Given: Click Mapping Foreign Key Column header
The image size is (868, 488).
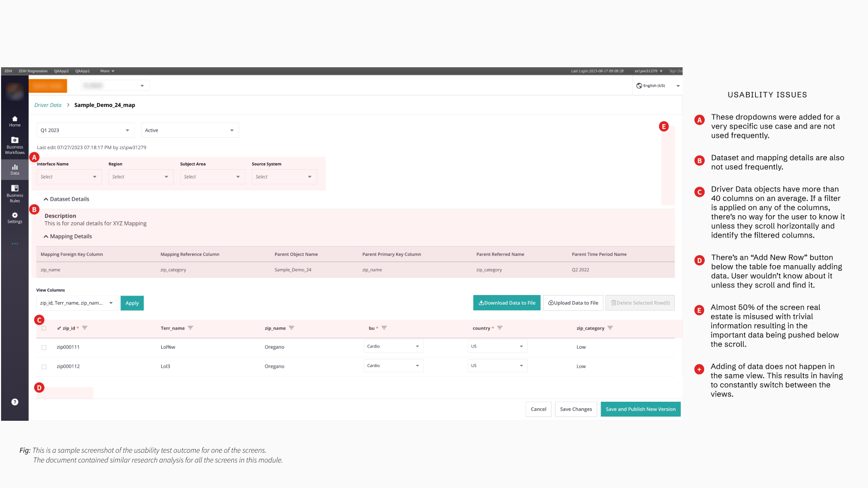Looking at the screenshot, I should pos(72,254).
